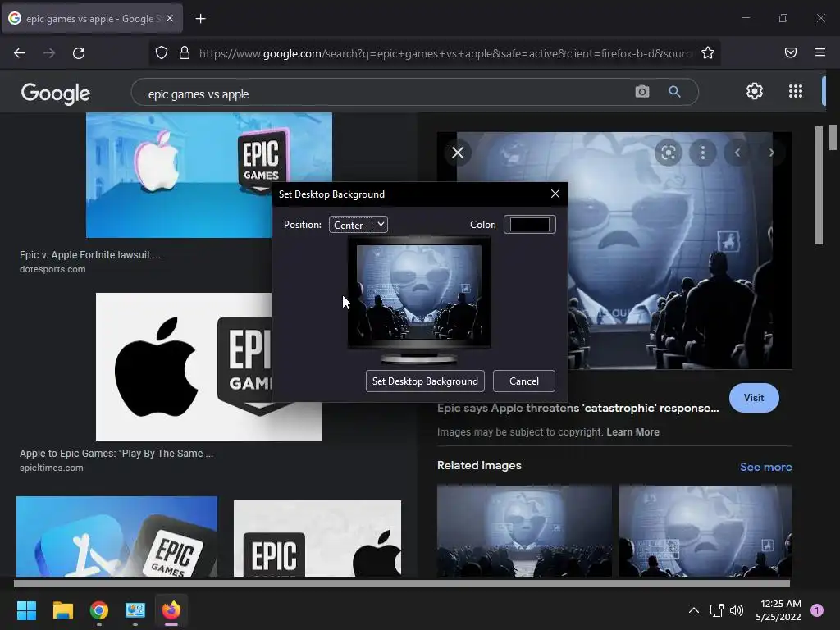The image size is (840, 630).
Task: Click See more related images
Action: tap(765, 467)
